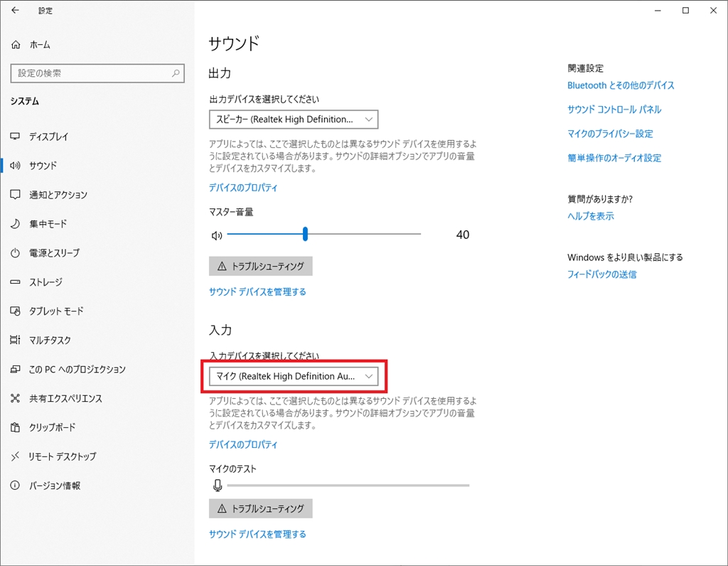Image resolution: width=728 pixels, height=566 pixels.
Task: Click the Display (ディスプレイ) monitor icon
Action: (x=16, y=137)
